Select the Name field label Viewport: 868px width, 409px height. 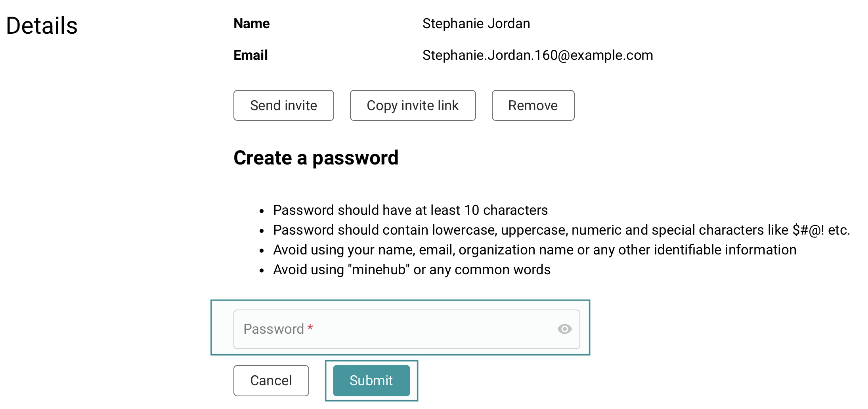click(252, 24)
